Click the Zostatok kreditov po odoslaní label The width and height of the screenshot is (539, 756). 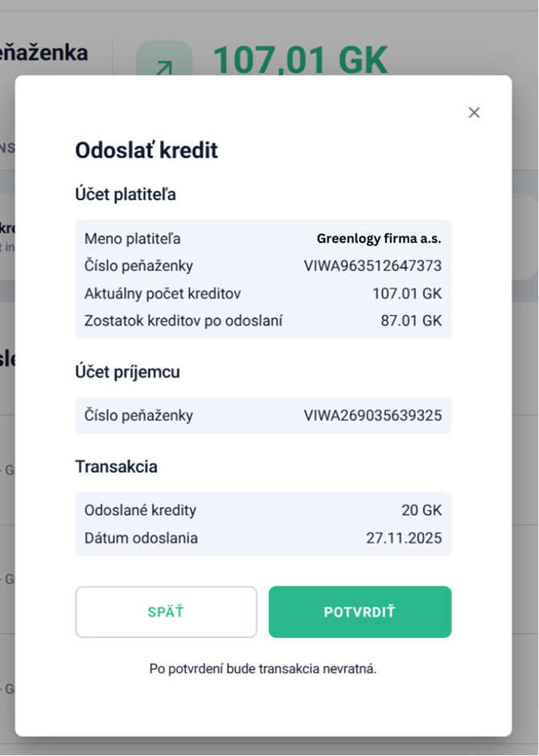coord(183,321)
